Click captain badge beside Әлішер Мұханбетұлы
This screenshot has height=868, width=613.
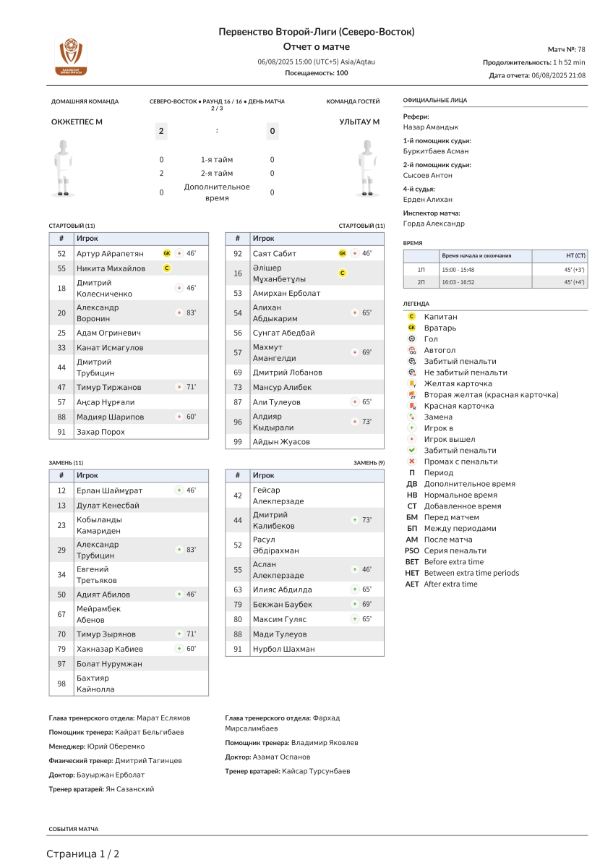coord(343,273)
